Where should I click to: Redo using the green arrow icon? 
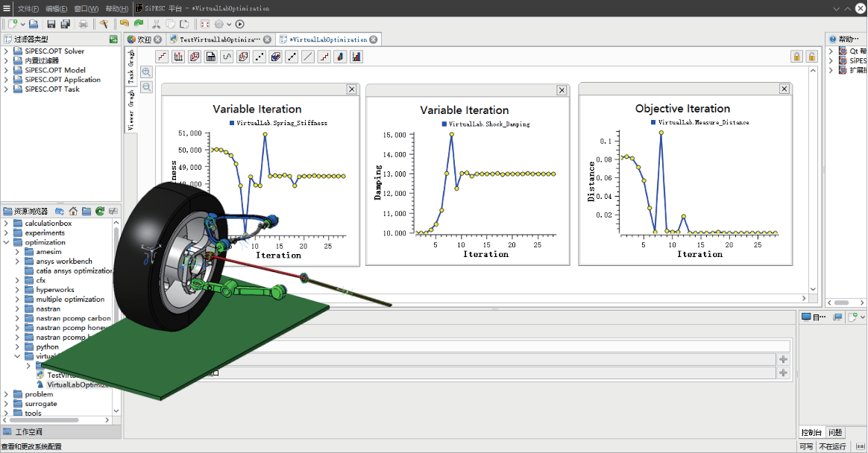[139, 24]
